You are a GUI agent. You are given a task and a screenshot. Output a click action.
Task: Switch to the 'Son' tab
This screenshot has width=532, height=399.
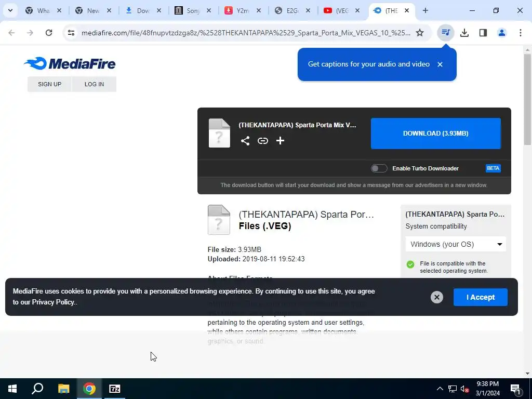[192, 10]
